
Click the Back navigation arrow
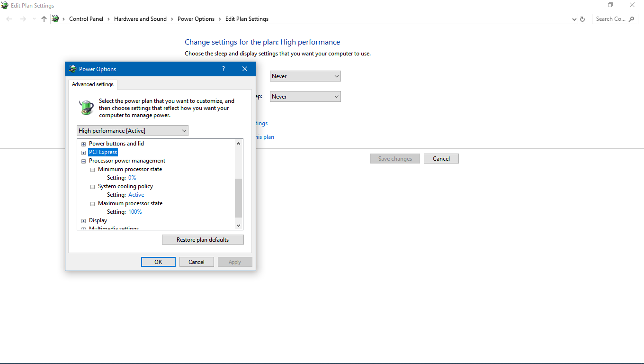pos(9,19)
